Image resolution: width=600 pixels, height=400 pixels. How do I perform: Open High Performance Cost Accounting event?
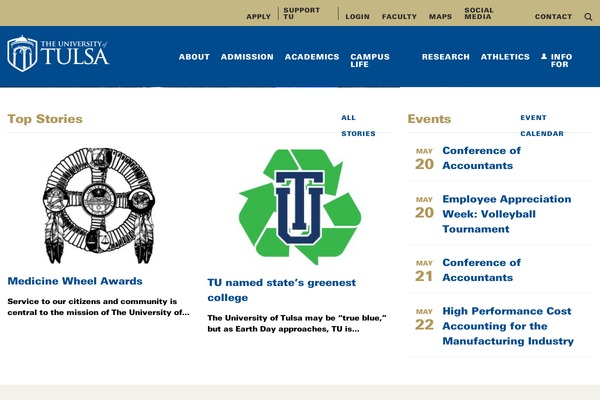508,326
